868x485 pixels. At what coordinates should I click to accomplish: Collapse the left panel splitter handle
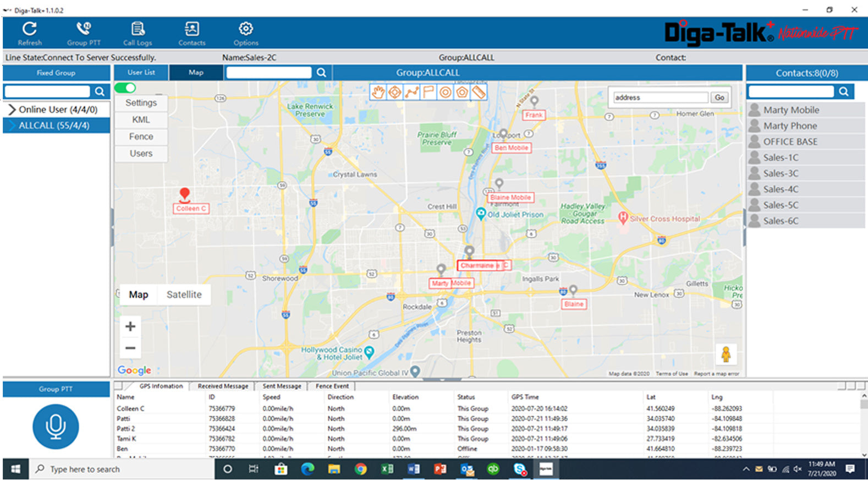coord(112,227)
